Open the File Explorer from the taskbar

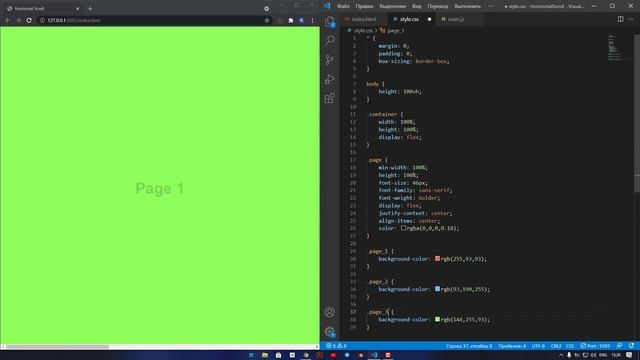tap(265, 355)
